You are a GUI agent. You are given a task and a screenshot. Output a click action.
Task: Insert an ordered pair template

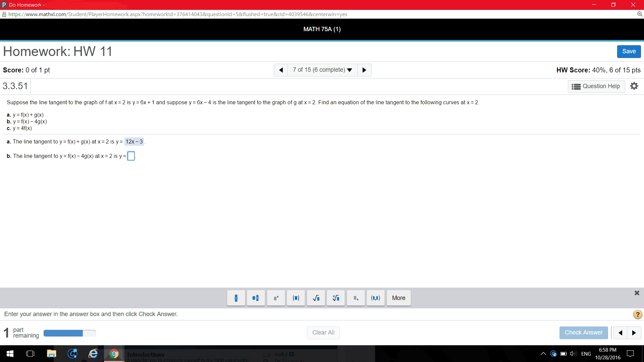[376, 298]
